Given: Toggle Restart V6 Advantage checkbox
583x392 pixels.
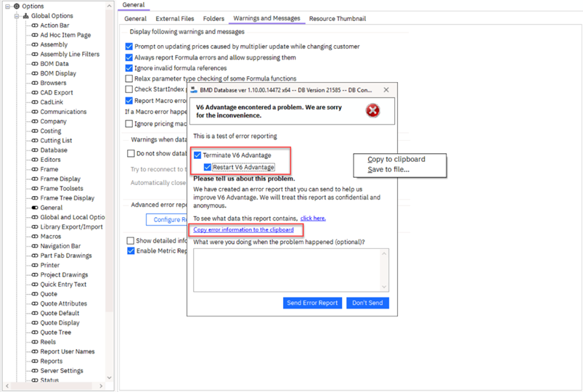Looking at the screenshot, I should click(x=208, y=167).
